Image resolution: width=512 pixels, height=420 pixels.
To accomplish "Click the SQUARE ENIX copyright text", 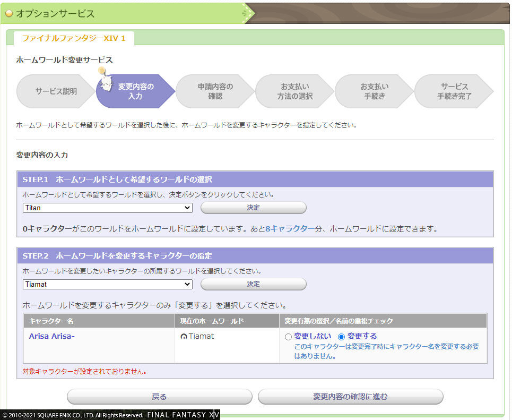I will pyautogui.click(x=73, y=415).
